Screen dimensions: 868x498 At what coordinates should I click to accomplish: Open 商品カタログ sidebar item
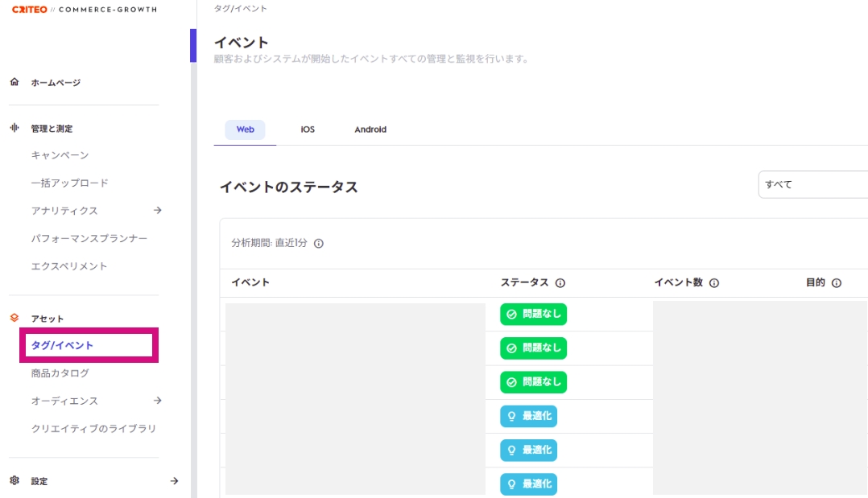[x=60, y=373]
